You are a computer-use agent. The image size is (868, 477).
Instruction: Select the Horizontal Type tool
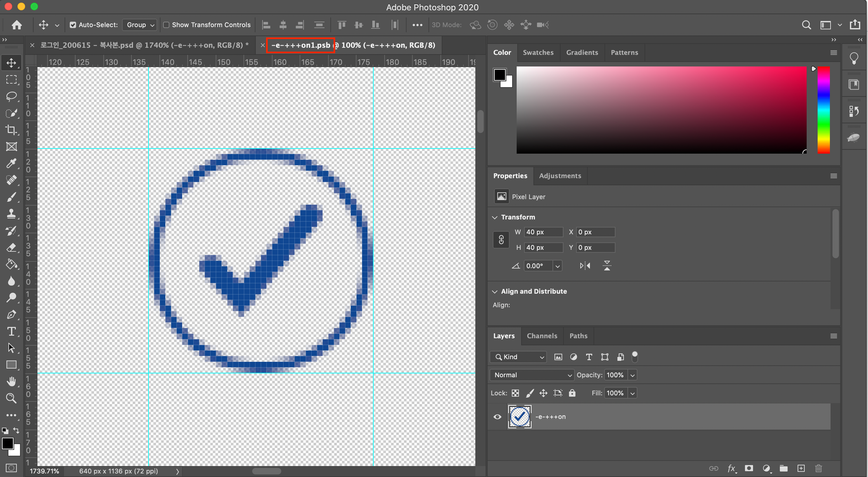(11, 331)
